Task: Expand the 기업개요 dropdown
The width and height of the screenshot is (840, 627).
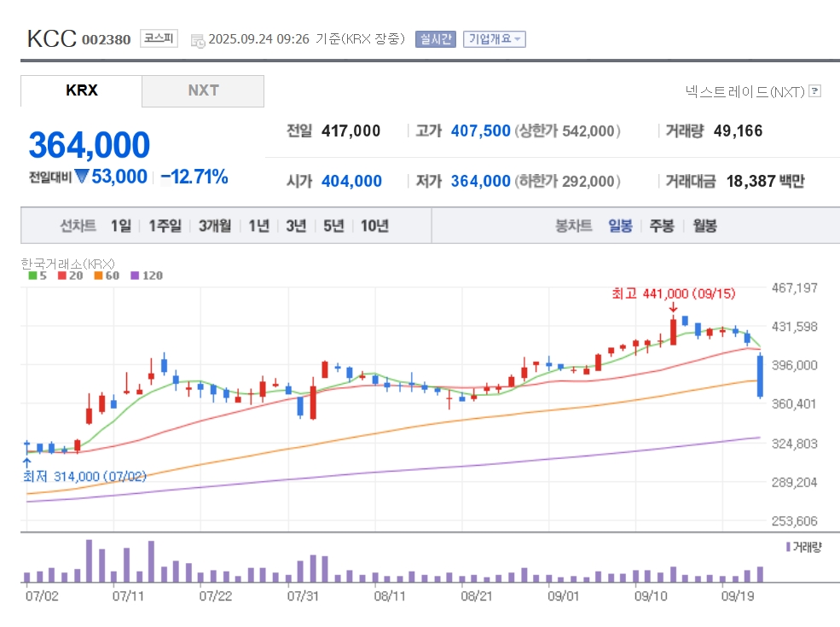Action: pyautogui.click(x=495, y=39)
